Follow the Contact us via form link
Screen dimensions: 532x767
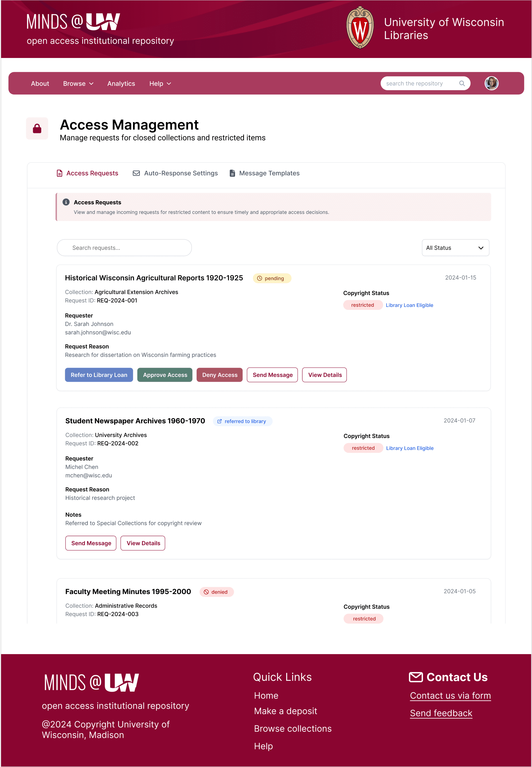(x=450, y=696)
